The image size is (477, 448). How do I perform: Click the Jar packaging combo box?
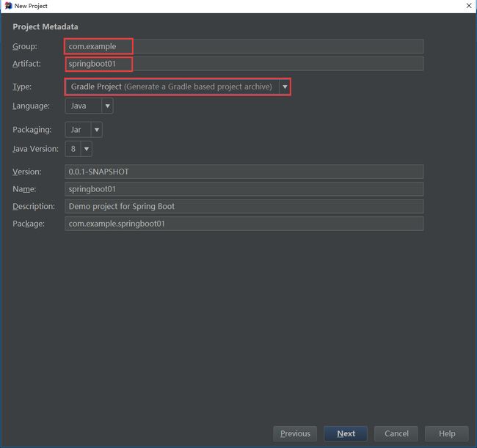pyautogui.click(x=84, y=130)
